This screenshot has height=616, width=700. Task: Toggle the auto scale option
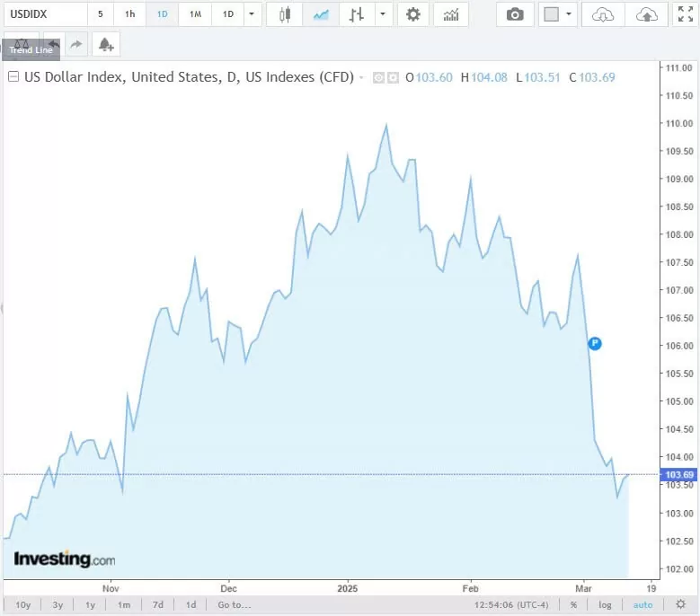tap(642, 605)
